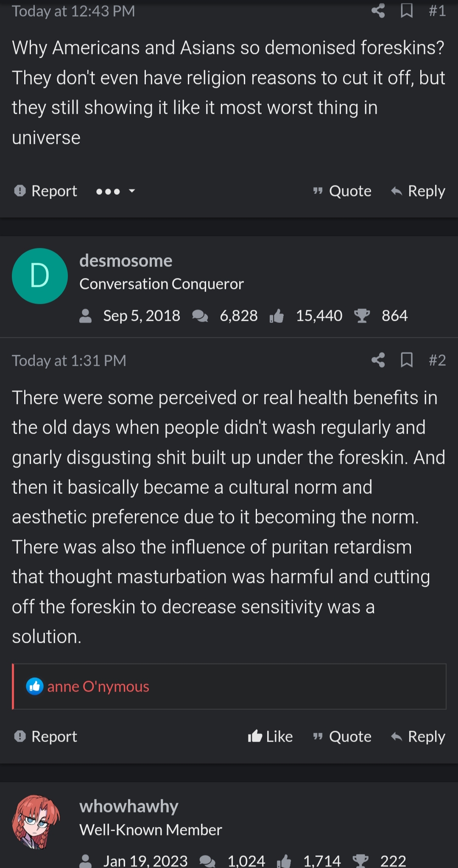Bookmark post #1

point(406,11)
